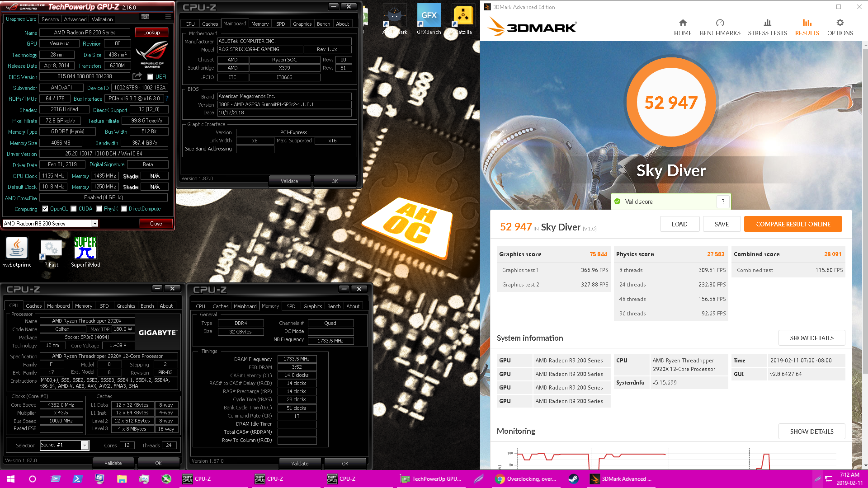Open the 3DMark Benchmarks gauge icon

click(x=720, y=23)
